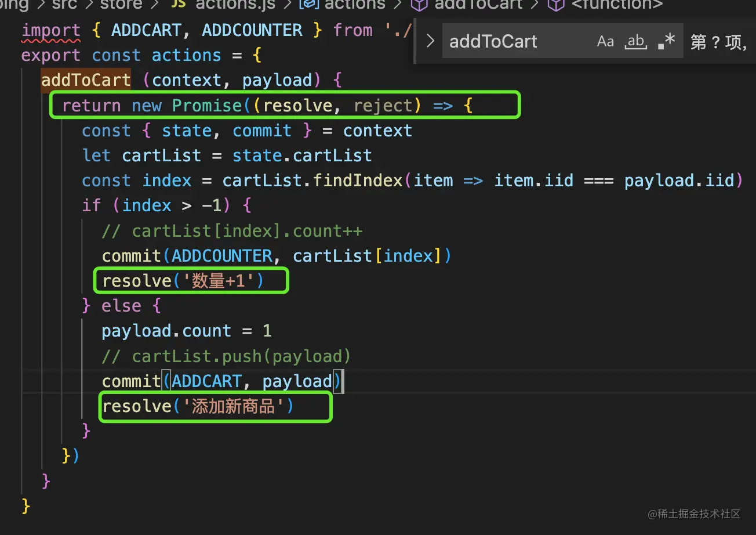Click the cube icon before addToCart breadcrumb
The height and width of the screenshot is (535, 756).
(x=420, y=5)
